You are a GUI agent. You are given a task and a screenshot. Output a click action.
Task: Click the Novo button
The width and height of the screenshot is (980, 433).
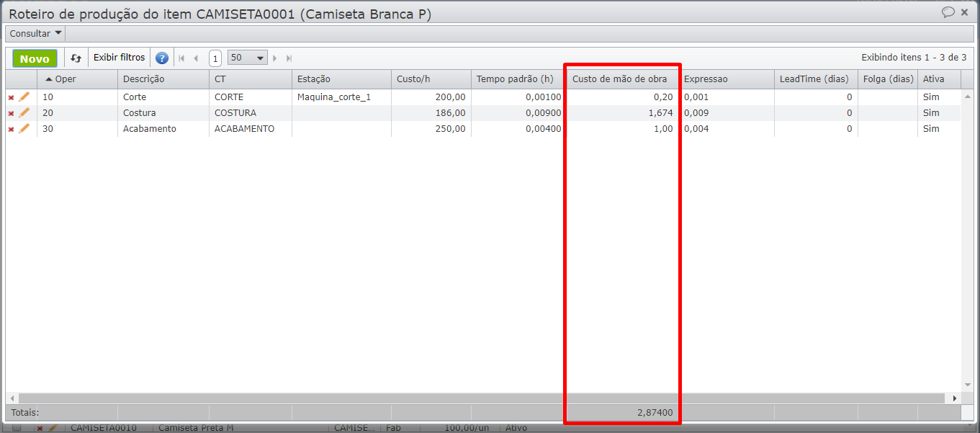pos(35,58)
